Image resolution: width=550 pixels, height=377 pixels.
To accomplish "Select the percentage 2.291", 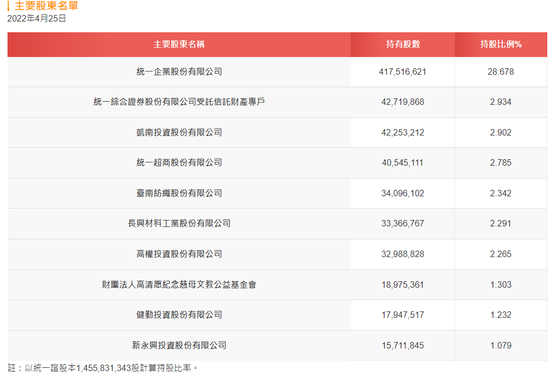I will (x=501, y=223).
